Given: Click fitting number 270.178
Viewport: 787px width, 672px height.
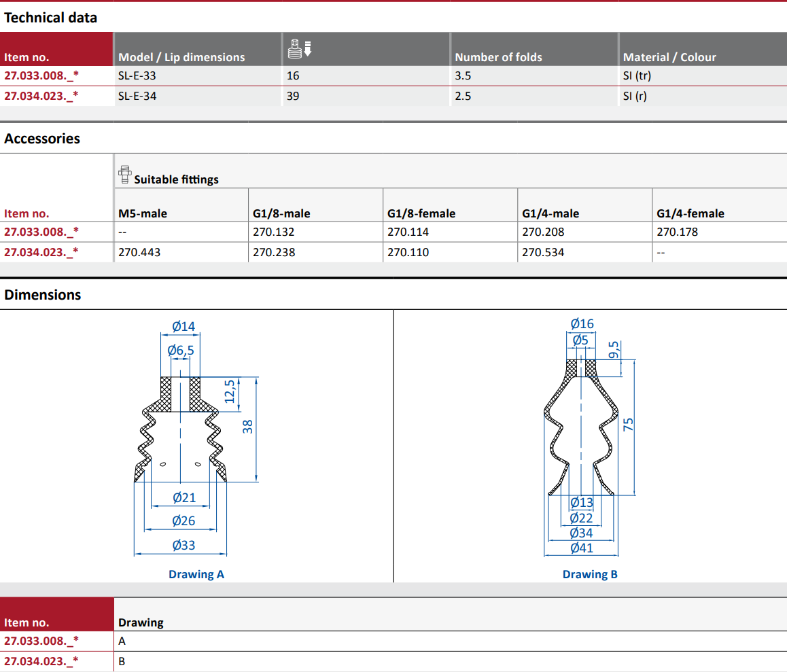Looking at the screenshot, I should click(x=677, y=232).
